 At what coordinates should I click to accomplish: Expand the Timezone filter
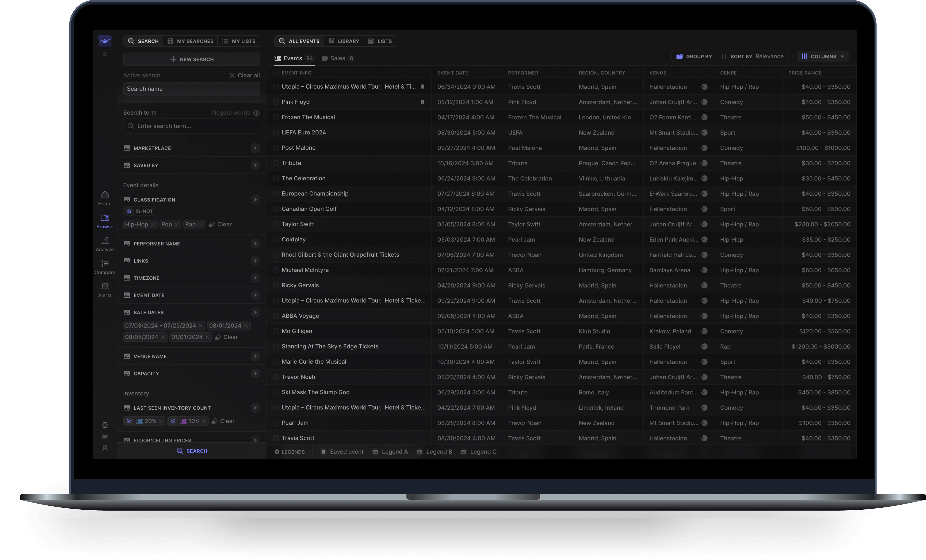click(256, 278)
